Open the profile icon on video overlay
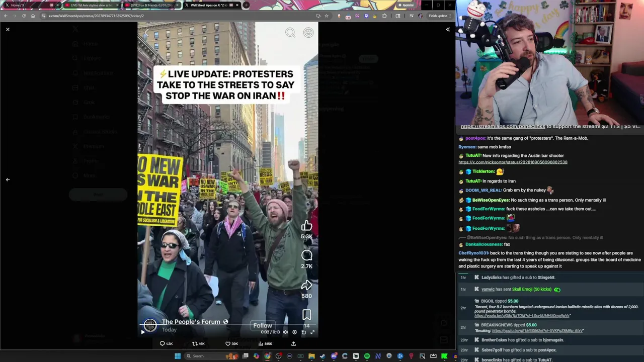 (308, 33)
